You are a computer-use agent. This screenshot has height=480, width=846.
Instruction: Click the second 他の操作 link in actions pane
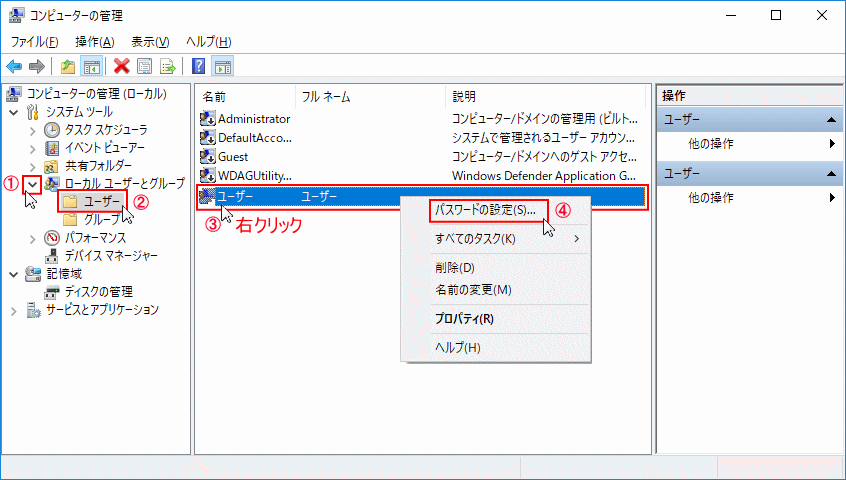711,198
